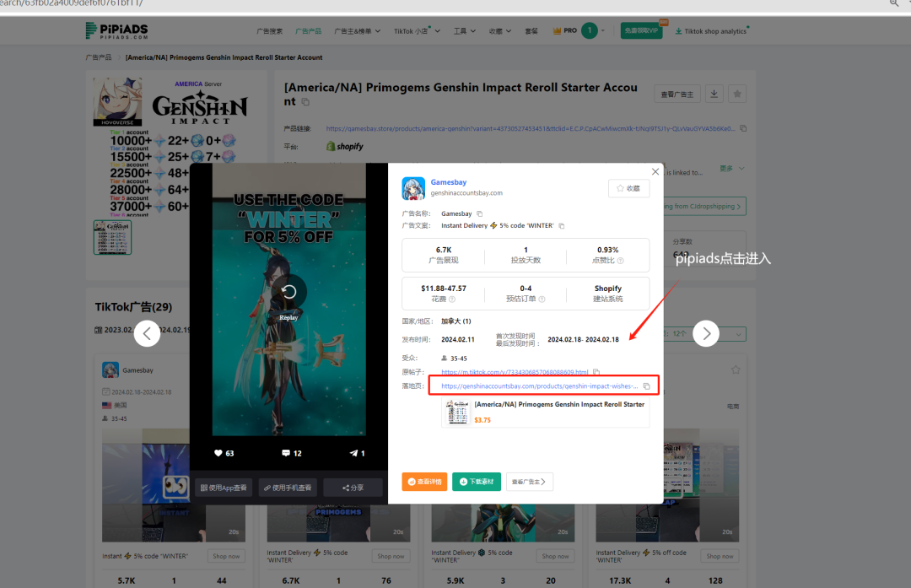
Task: Click the 收藏 star button in popup
Action: point(628,188)
